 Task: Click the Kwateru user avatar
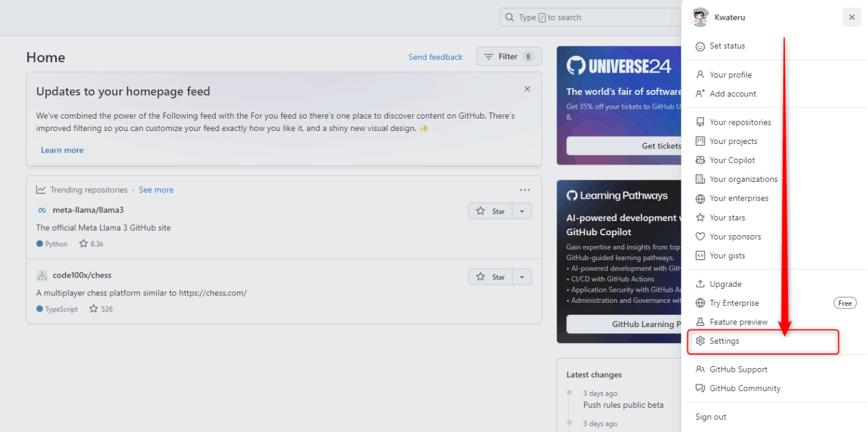pos(700,17)
